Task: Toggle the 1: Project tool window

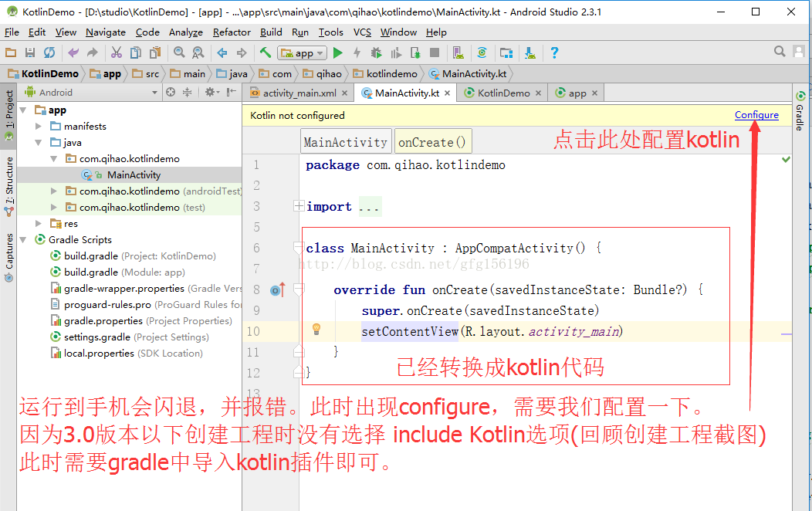Action: 8,116
